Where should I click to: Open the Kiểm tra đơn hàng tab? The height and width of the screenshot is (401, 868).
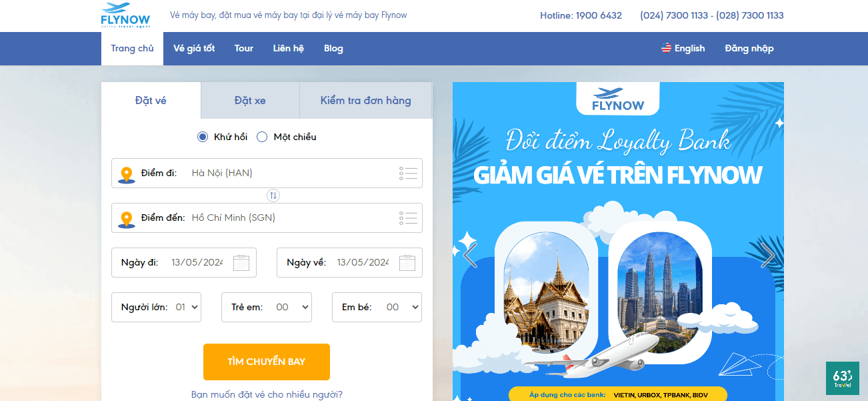365,100
